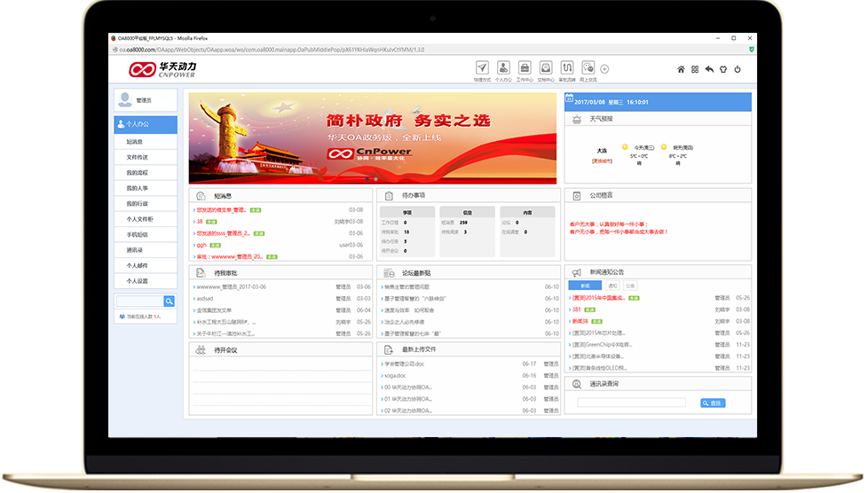
Task: Click the 最新上传文件 panel icon
Action: (389, 349)
